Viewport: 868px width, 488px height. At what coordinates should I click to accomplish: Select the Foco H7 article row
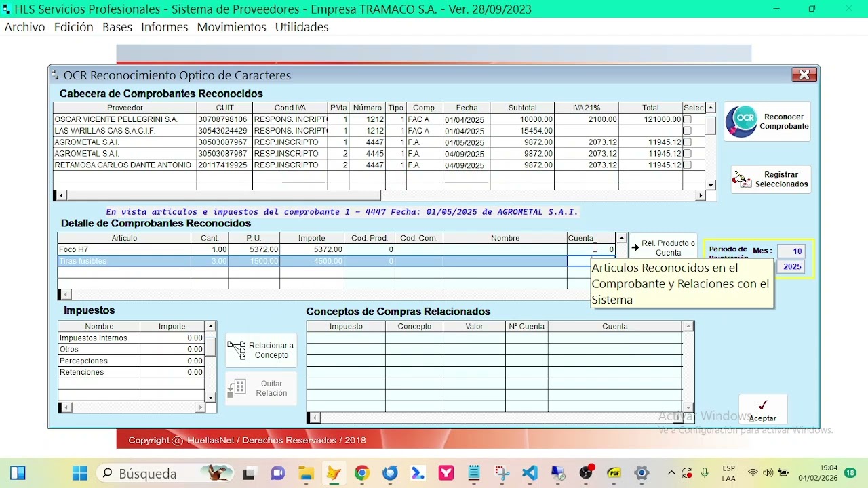336,249
